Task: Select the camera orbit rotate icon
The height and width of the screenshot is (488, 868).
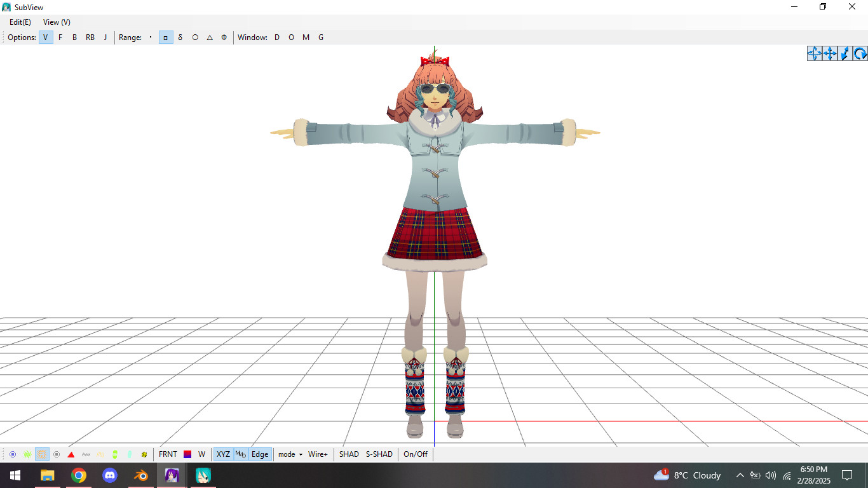Action: coord(815,53)
